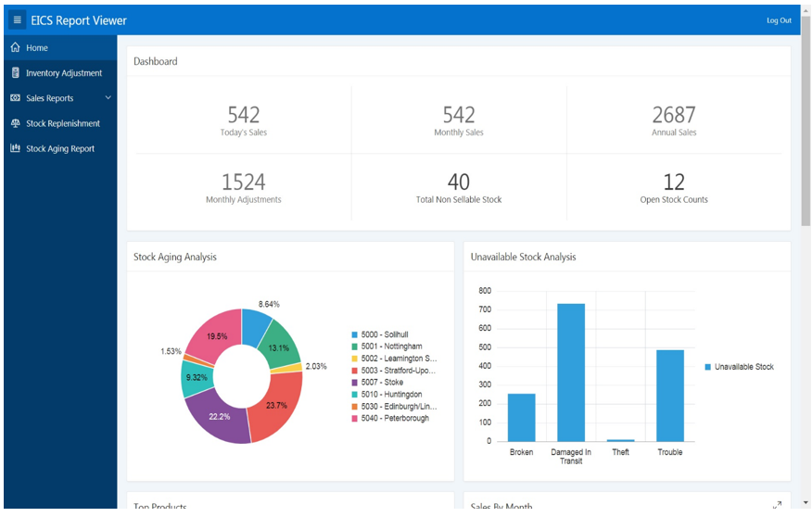Click the Stock Aging Report chart icon
Viewport: 812px width, 517px height.
pos(16,148)
